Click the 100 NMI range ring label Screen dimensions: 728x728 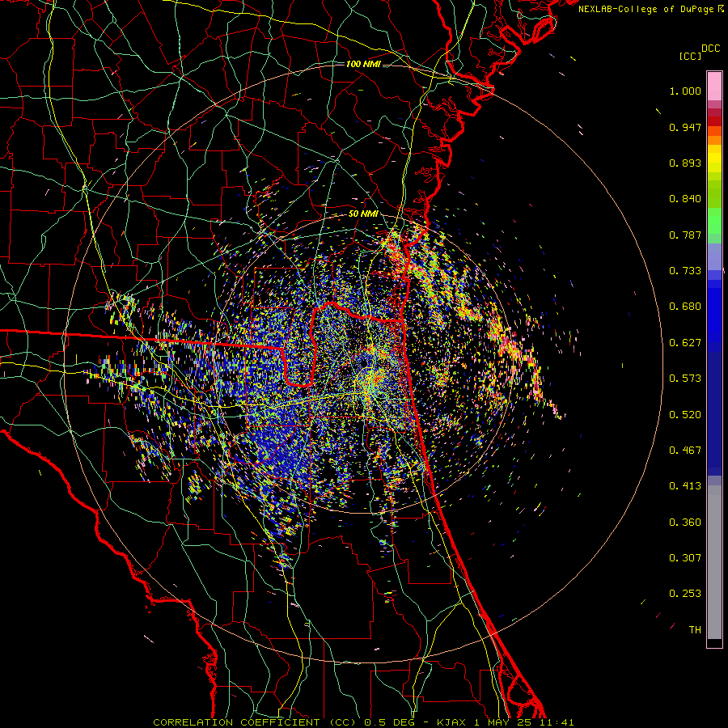(363, 64)
